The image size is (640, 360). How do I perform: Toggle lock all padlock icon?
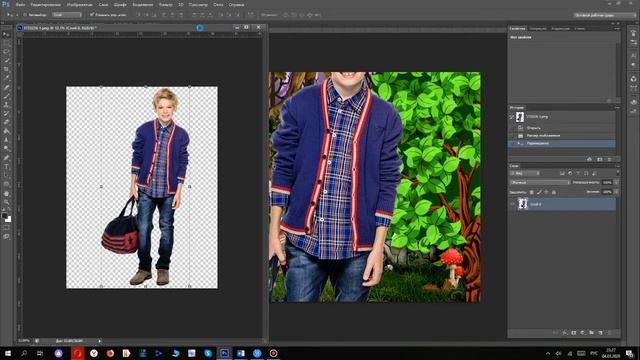[554, 192]
